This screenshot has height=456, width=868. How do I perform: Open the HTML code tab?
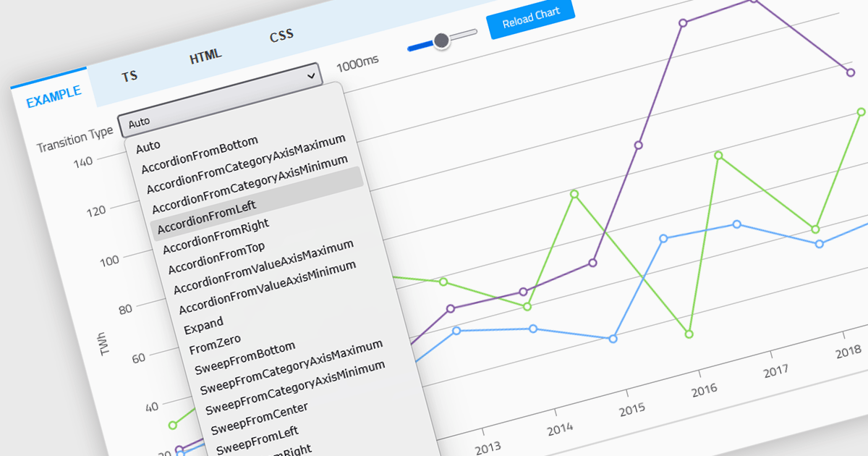point(205,56)
